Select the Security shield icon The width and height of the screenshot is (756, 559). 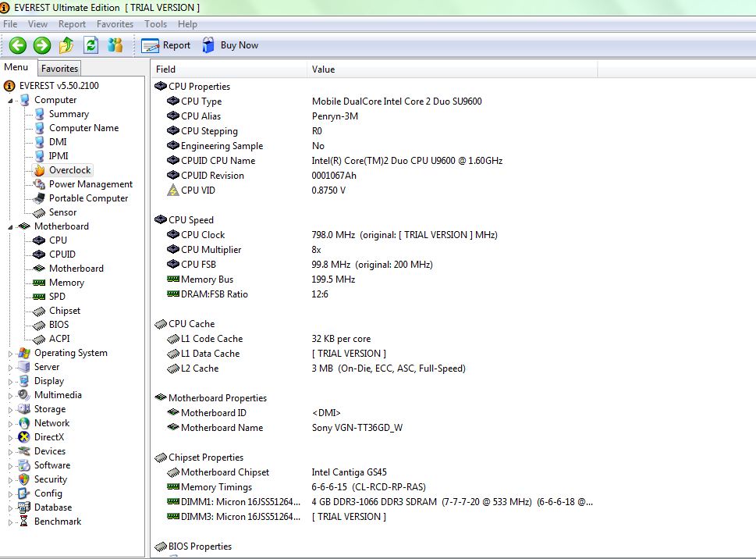(24, 479)
